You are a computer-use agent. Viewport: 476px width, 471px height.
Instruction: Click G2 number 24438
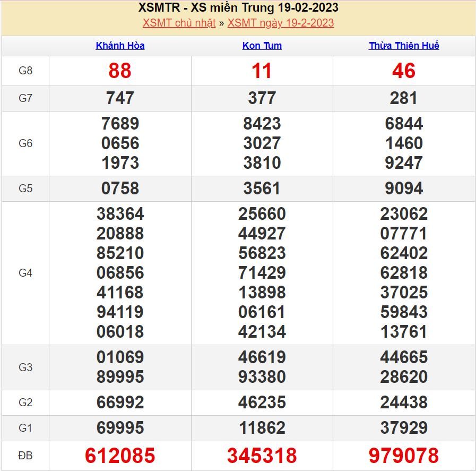(x=404, y=403)
